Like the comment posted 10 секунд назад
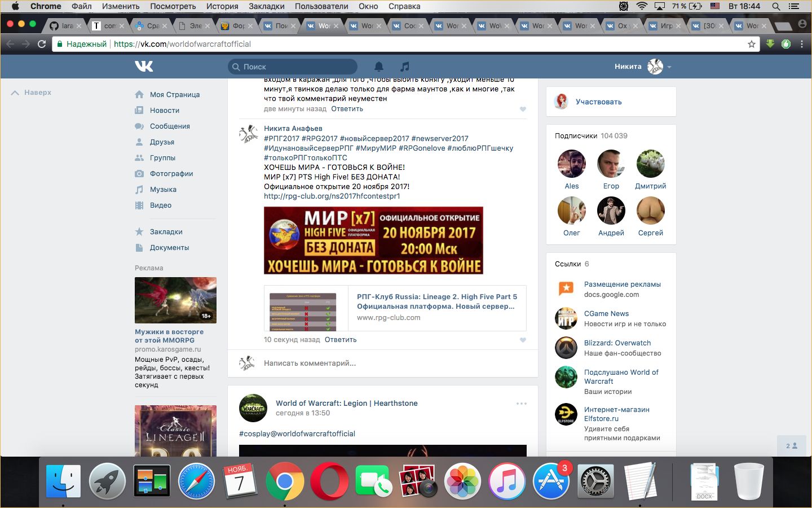The width and height of the screenshot is (812, 508). pos(523,340)
